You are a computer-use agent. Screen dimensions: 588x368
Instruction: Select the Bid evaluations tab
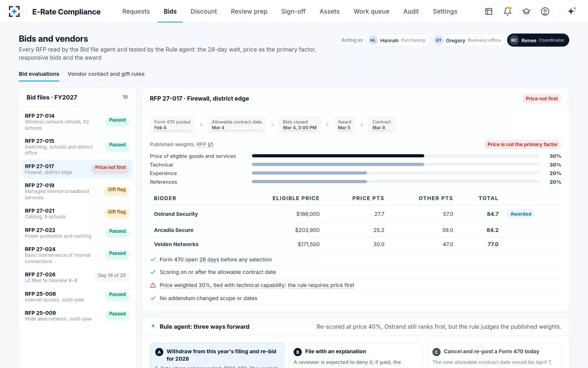point(39,74)
